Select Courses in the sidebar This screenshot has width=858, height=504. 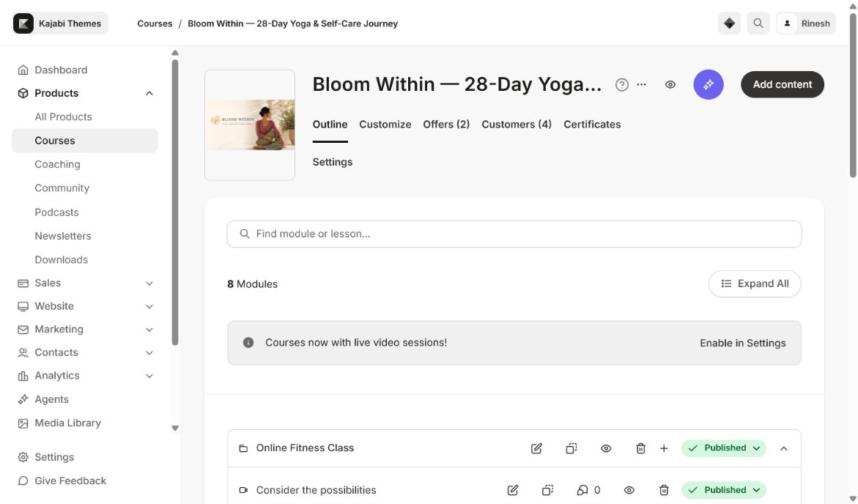(x=85, y=141)
